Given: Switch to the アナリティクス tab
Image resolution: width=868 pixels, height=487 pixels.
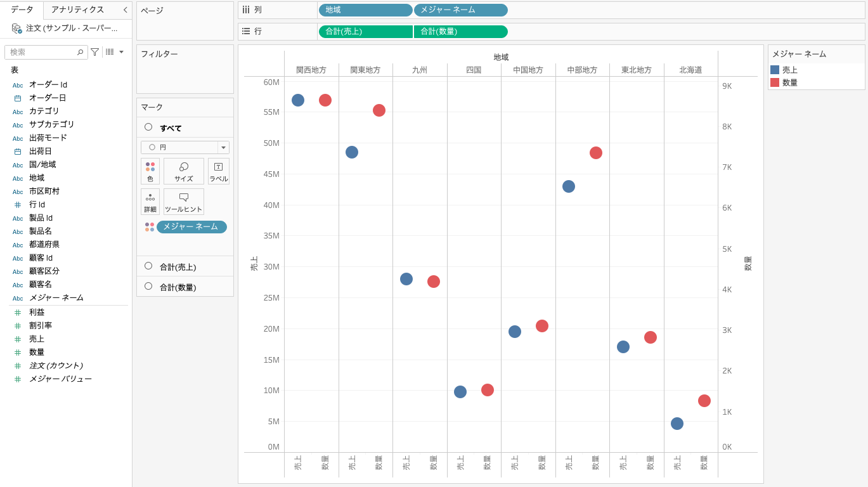Looking at the screenshot, I should (x=77, y=10).
